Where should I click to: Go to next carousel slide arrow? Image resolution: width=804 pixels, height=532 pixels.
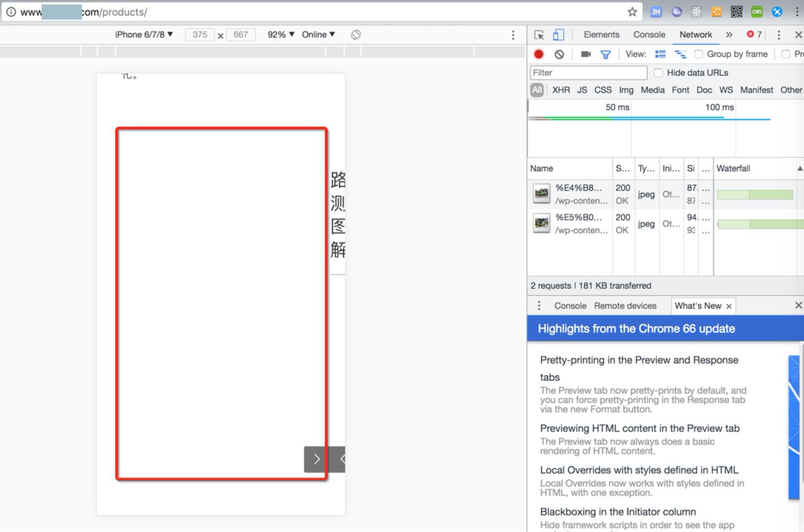pyautogui.click(x=317, y=459)
